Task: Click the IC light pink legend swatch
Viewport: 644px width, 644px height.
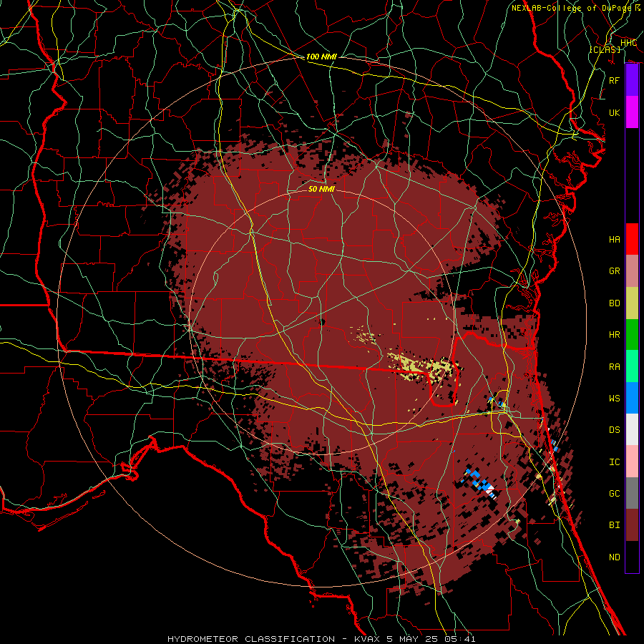Action: click(632, 462)
